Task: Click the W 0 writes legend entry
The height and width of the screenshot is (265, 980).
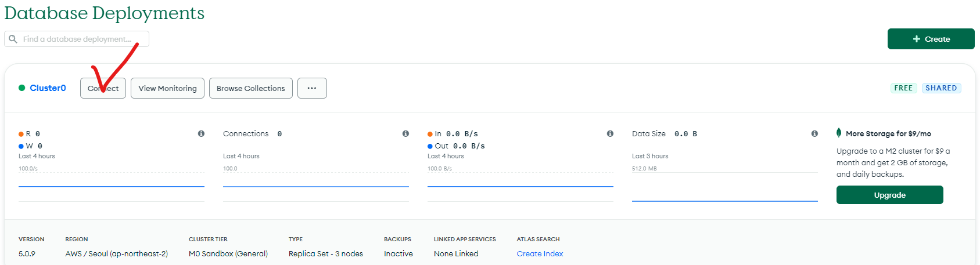Action: [x=31, y=146]
